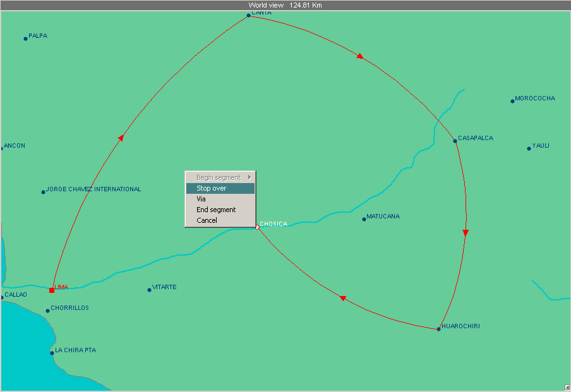Select the Palpa location marker
This screenshot has height=392, width=571.
[x=25, y=39]
